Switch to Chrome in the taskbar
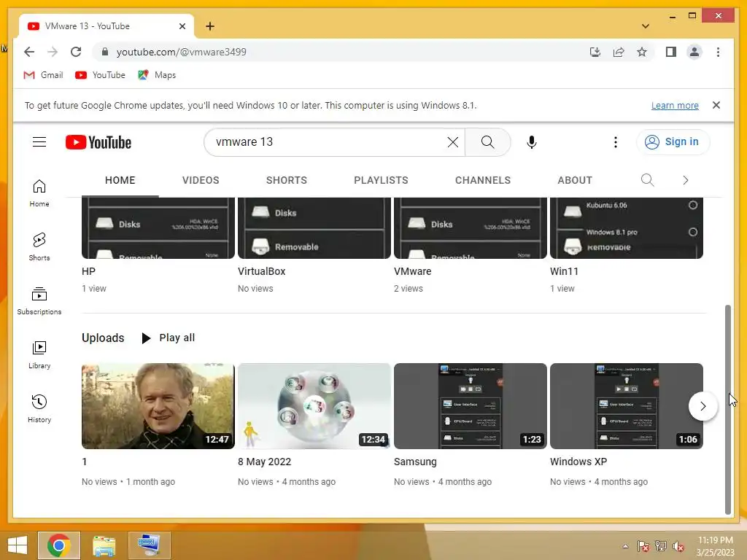747x560 pixels. pos(58,545)
